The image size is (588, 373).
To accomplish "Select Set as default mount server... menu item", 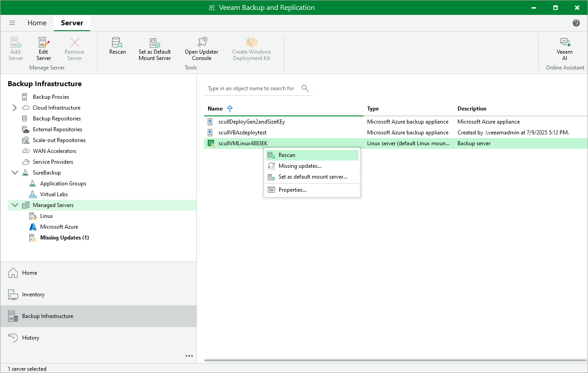I will pos(312,177).
